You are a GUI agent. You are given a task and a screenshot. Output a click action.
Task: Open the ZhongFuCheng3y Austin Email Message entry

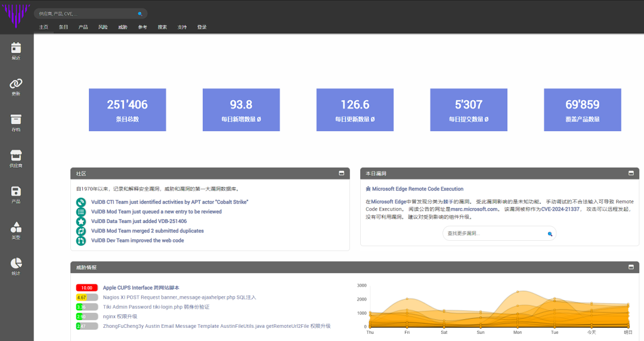(216, 326)
